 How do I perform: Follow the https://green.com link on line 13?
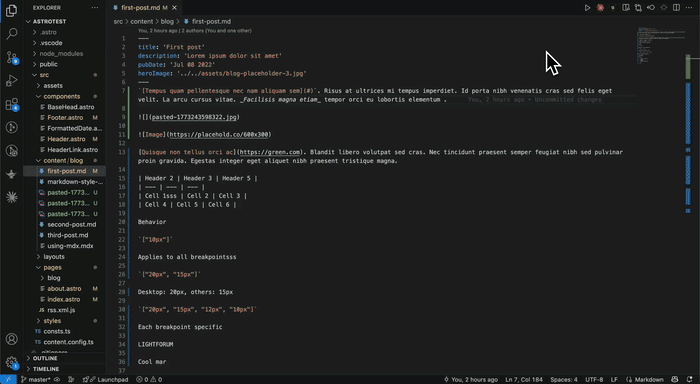tap(270, 152)
